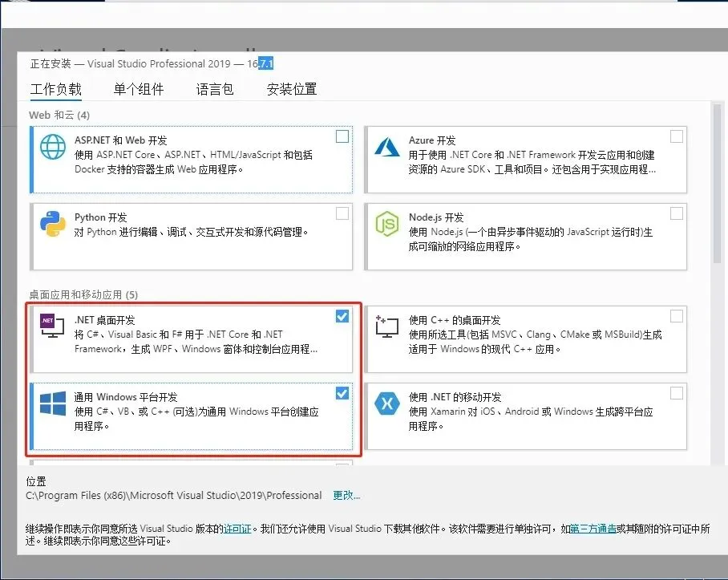The width and height of the screenshot is (728, 580).
Task: Click the .NET desktop development icon
Action: pyautogui.click(x=52, y=327)
